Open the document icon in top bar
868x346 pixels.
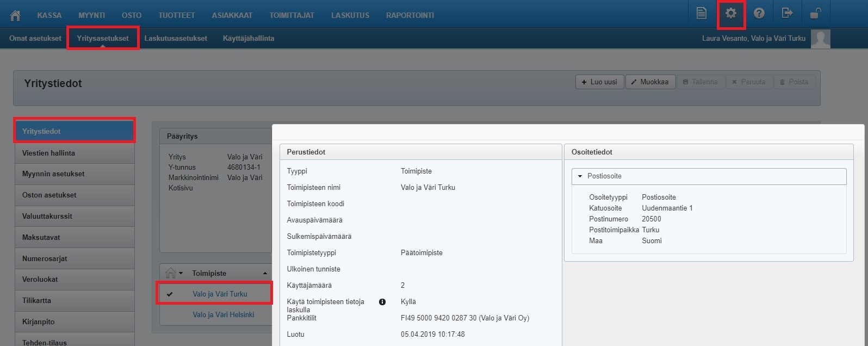click(x=702, y=14)
